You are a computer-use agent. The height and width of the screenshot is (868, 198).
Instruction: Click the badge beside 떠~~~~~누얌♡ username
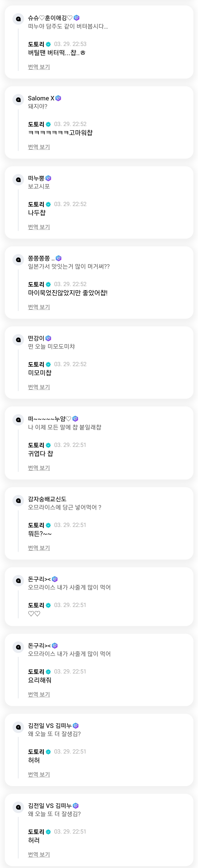point(75,419)
